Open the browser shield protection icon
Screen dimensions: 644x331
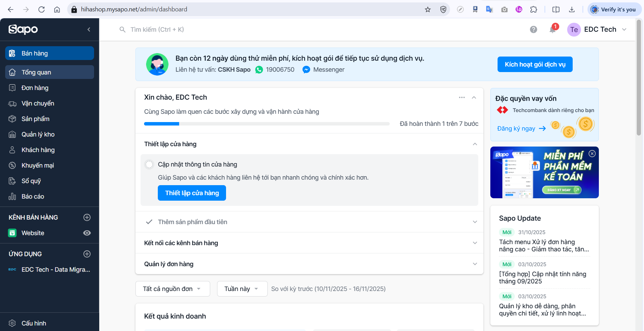443,10
